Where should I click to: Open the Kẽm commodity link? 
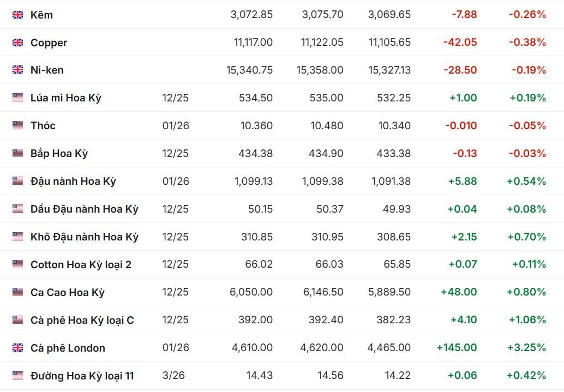42,15
